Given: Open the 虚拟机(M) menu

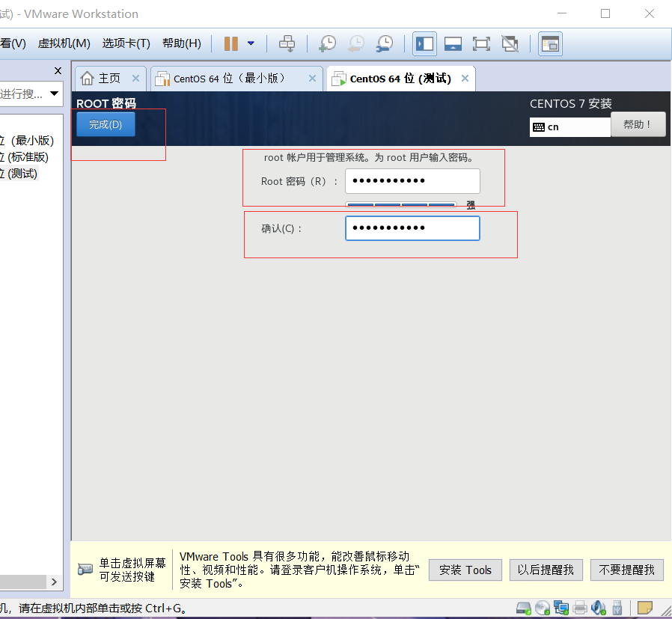Looking at the screenshot, I should [64, 43].
